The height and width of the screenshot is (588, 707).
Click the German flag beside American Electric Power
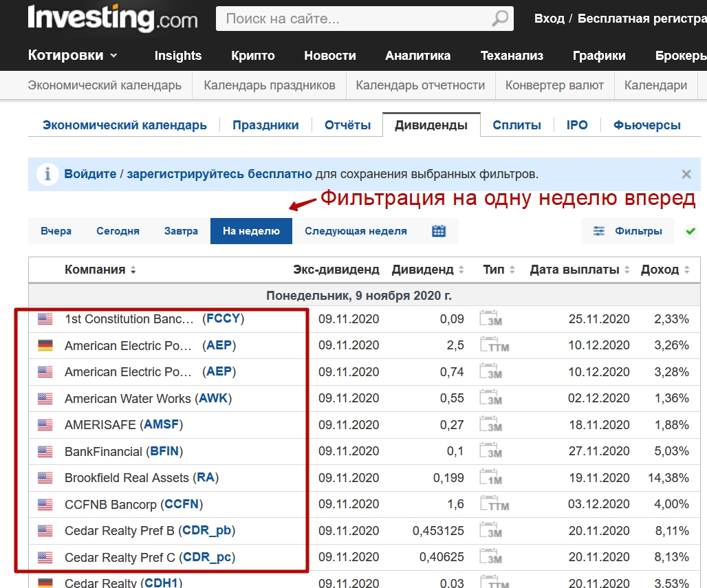point(45,345)
